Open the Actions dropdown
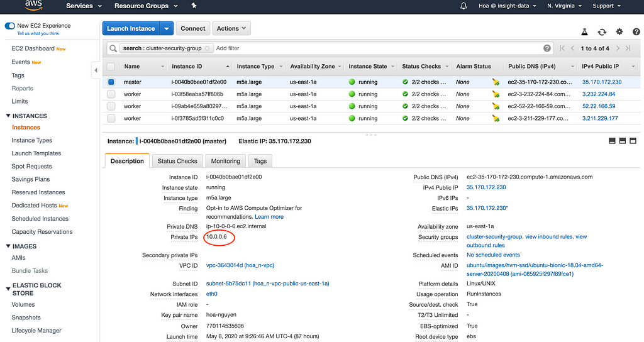This screenshot has height=342, width=644. tap(231, 28)
